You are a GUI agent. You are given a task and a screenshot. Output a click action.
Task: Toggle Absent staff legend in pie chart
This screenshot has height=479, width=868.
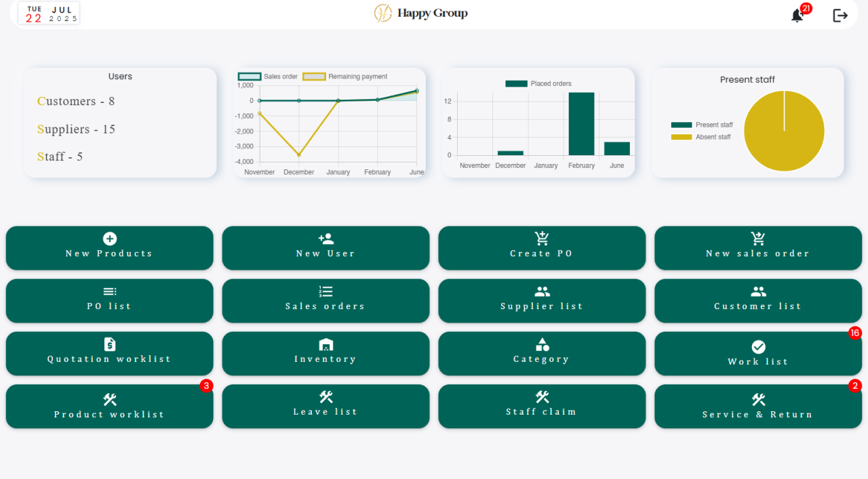point(701,137)
